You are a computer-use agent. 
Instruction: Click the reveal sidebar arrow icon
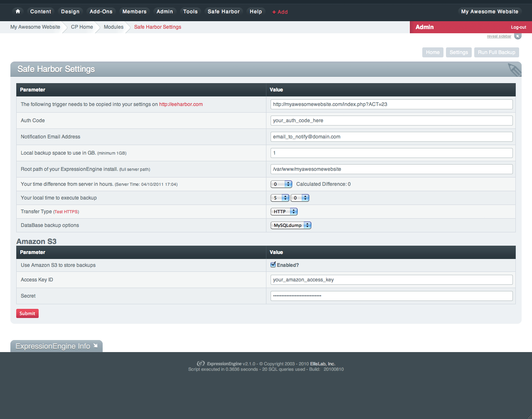(517, 36)
